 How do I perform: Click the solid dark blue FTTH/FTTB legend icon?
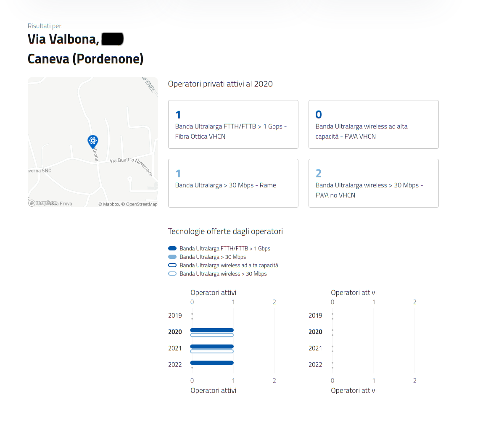click(172, 248)
